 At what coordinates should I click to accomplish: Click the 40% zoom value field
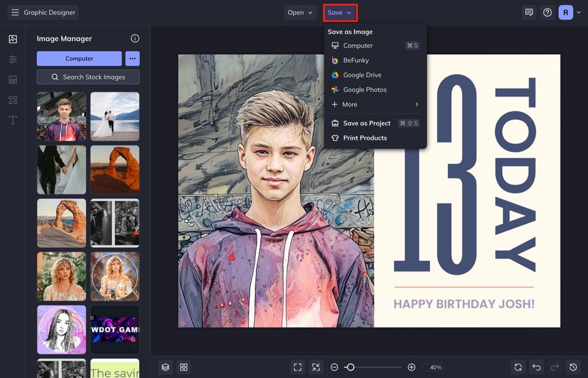tap(433, 367)
